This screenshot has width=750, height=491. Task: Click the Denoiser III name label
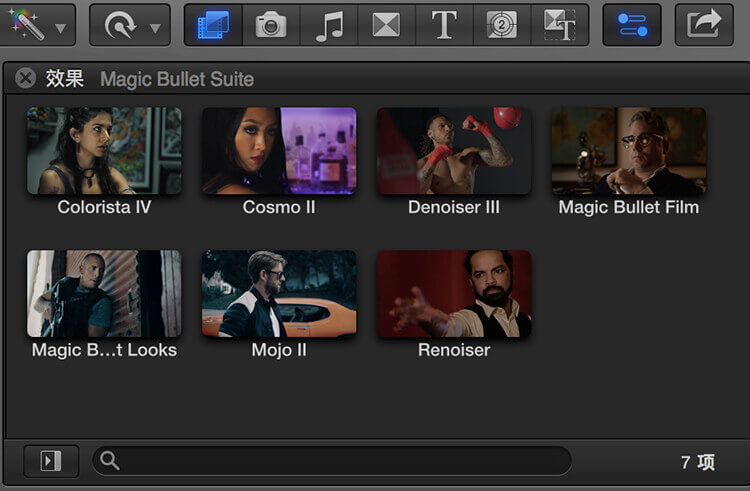[454, 207]
